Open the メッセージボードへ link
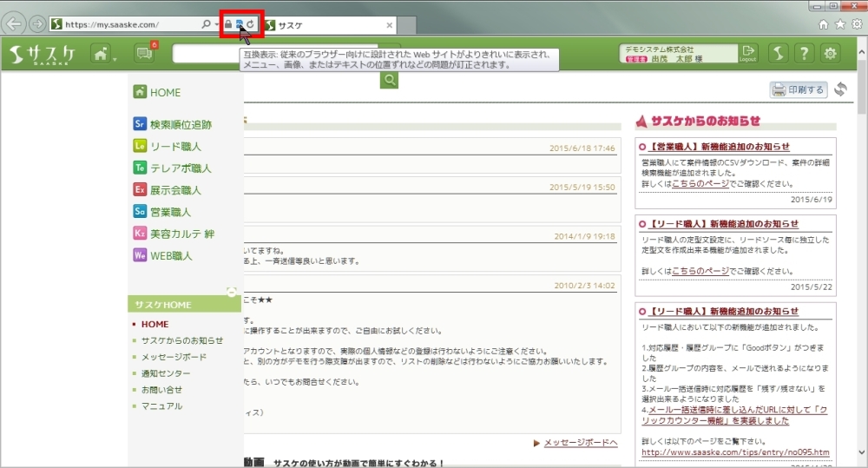This screenshot has height=468, width=868. pos(580,443)
